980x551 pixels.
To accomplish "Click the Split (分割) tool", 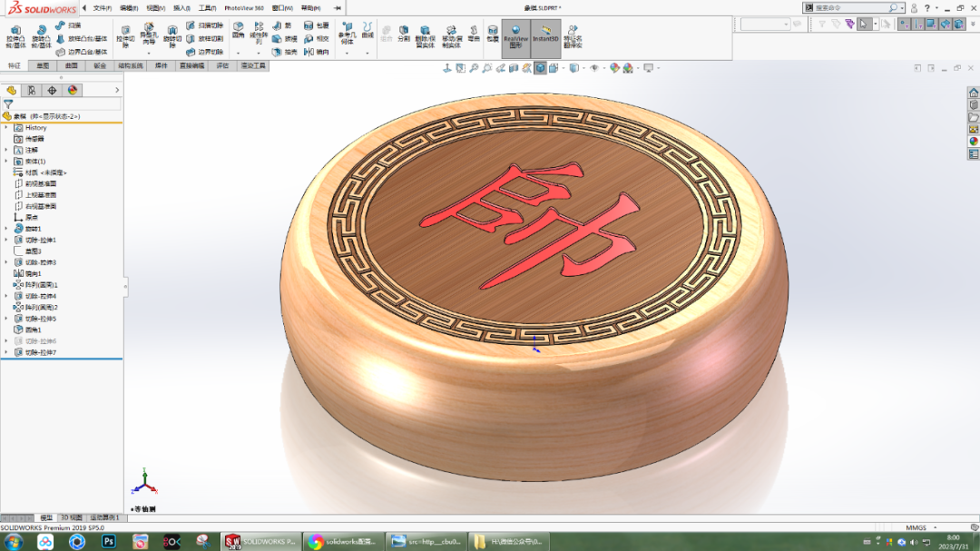I will point(404,34).
